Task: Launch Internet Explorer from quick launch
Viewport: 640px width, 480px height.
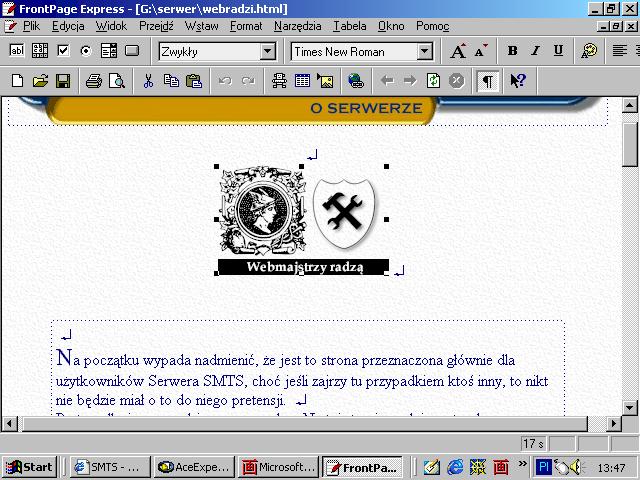Action: pyautogui.click(x=455, y=467)
